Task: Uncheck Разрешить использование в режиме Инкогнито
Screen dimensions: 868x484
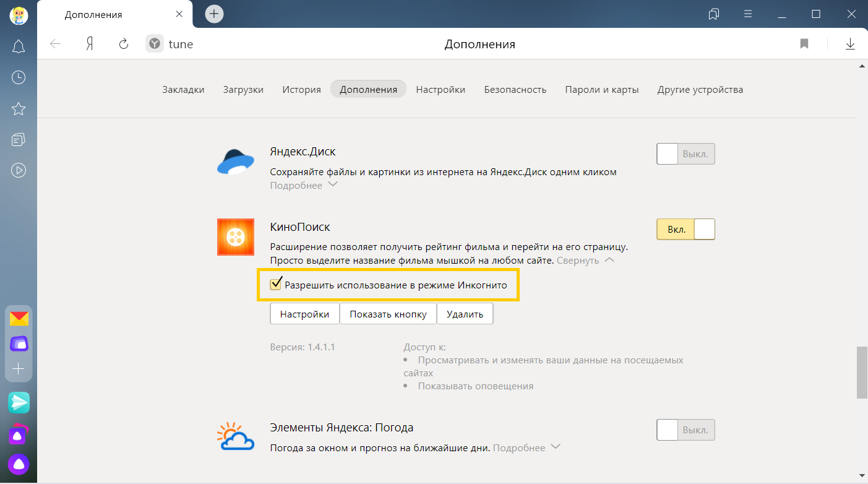Action: [x=276, y=285]
